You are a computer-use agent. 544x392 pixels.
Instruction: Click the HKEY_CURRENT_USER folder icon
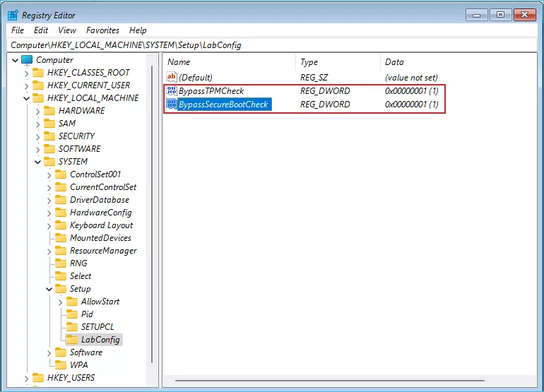click(x=38, y=85)
